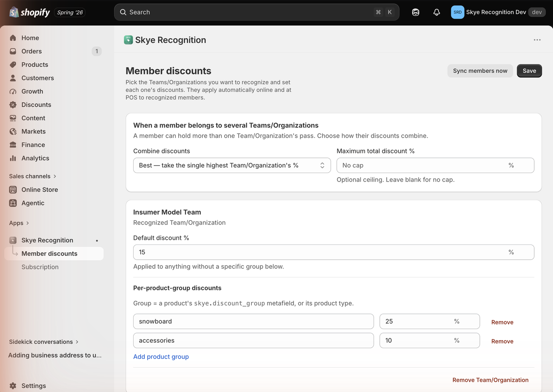Screen dimensions: 553x392
Task: Click the Home house icon
Action: 13,38
